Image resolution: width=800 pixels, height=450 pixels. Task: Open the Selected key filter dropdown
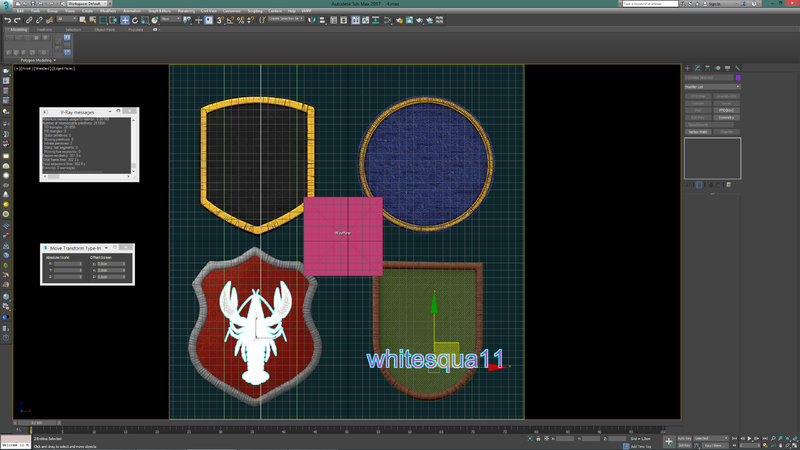[711, 438]
